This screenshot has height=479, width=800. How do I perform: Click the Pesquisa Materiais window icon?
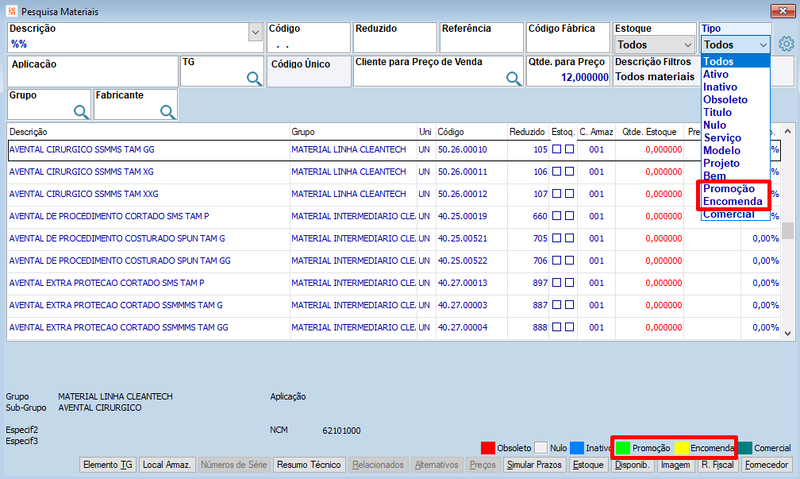point(12,11)
